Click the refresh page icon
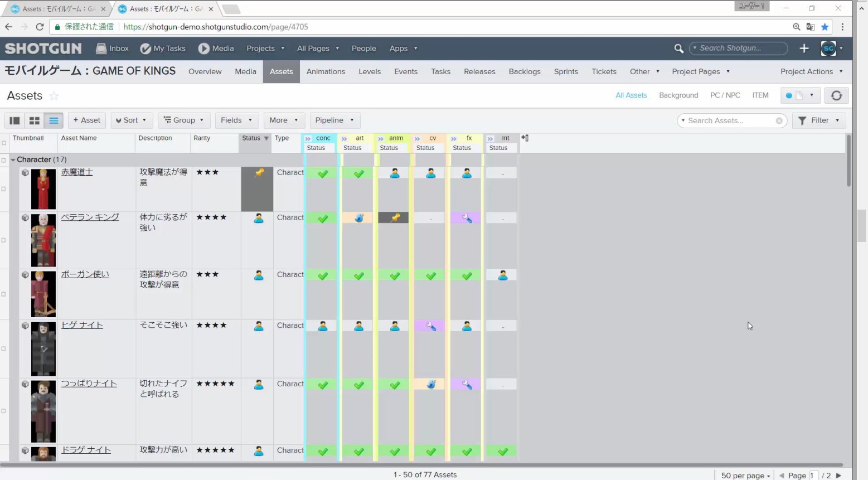868x480 pixels. click(x=40, y=27)
